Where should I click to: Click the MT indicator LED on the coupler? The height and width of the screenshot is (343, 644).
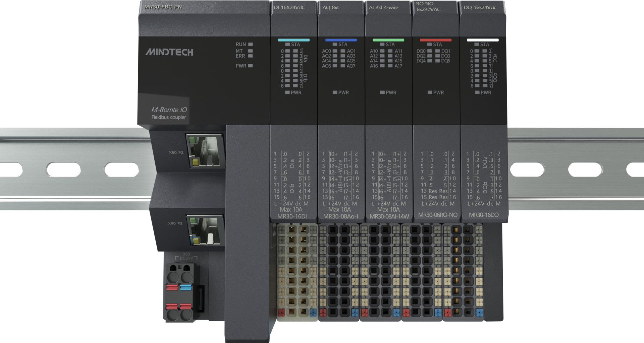[250, 51]
